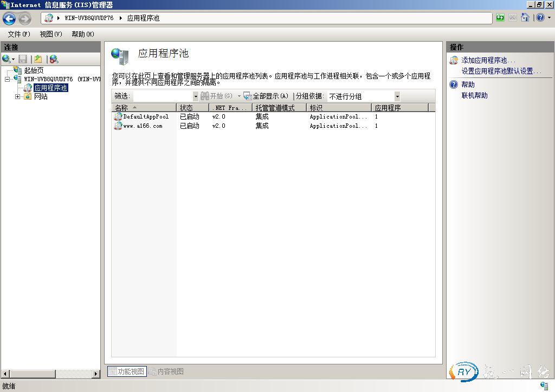Expand the 网站 tree node

[17, 97]
